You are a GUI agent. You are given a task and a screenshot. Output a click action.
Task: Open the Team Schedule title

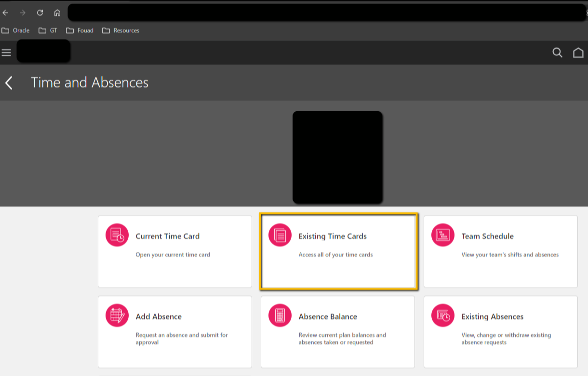[x=487, y=236]
